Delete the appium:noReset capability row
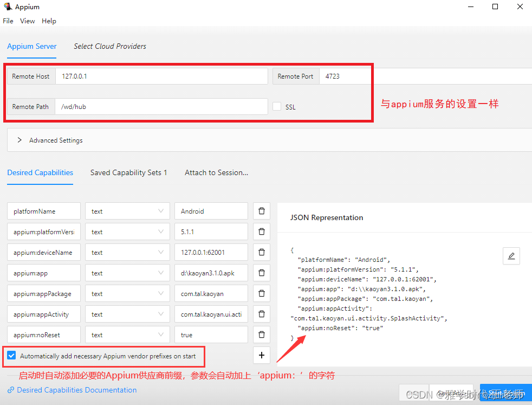The height and width of the screenshot is (405, 532). [262, 335]
